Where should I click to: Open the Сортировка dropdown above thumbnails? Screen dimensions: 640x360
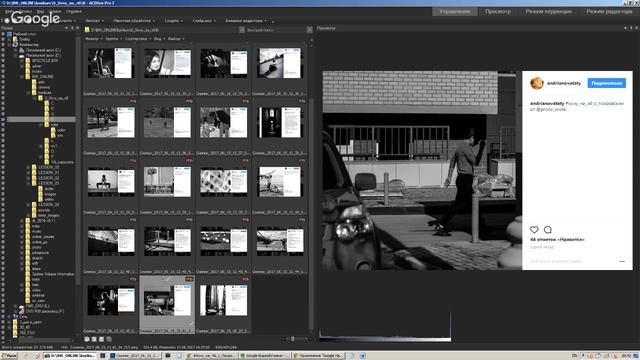(x=138, y=39)
